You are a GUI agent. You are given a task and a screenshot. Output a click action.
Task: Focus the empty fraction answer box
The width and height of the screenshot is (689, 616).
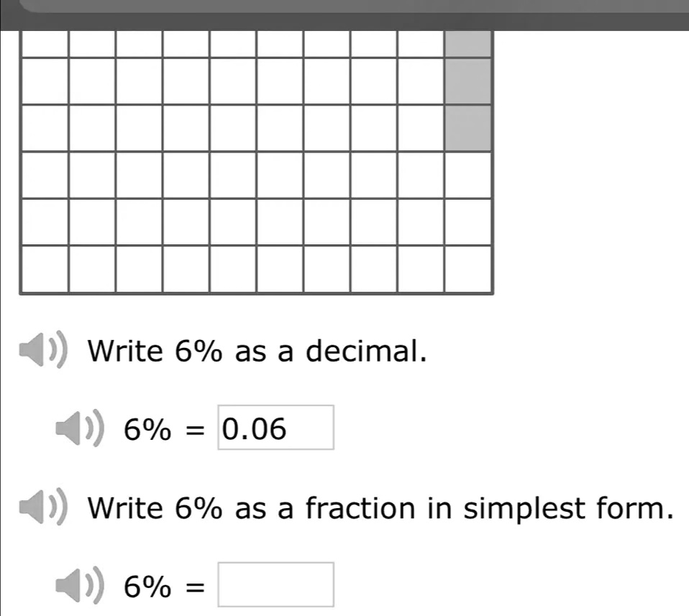point(276,585)
